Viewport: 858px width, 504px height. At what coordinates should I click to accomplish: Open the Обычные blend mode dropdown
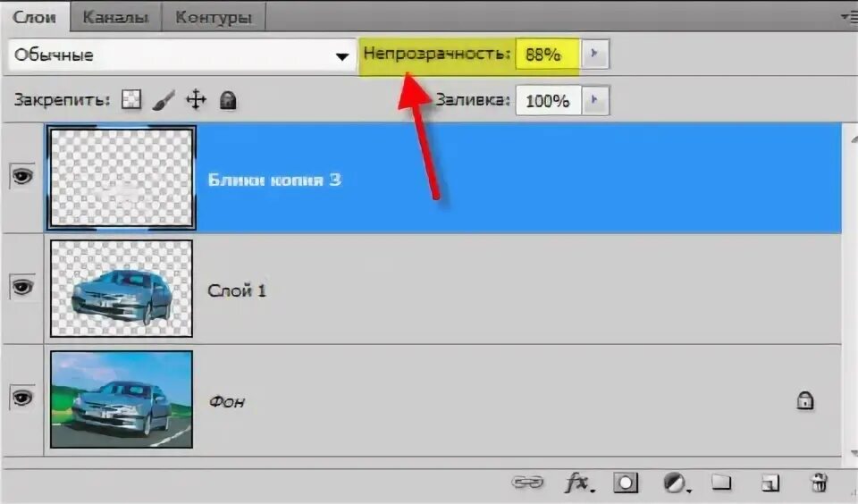[182, 55]
